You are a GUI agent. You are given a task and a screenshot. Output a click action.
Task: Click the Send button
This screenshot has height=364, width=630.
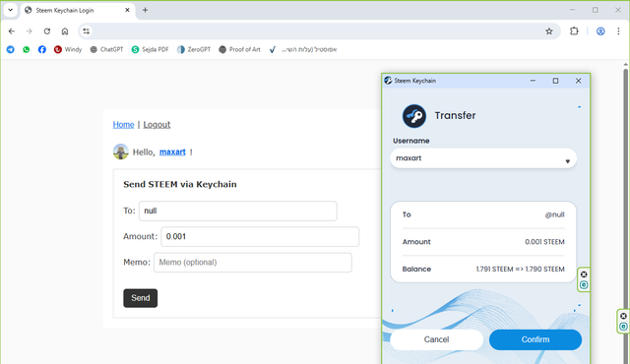point(140,298)
